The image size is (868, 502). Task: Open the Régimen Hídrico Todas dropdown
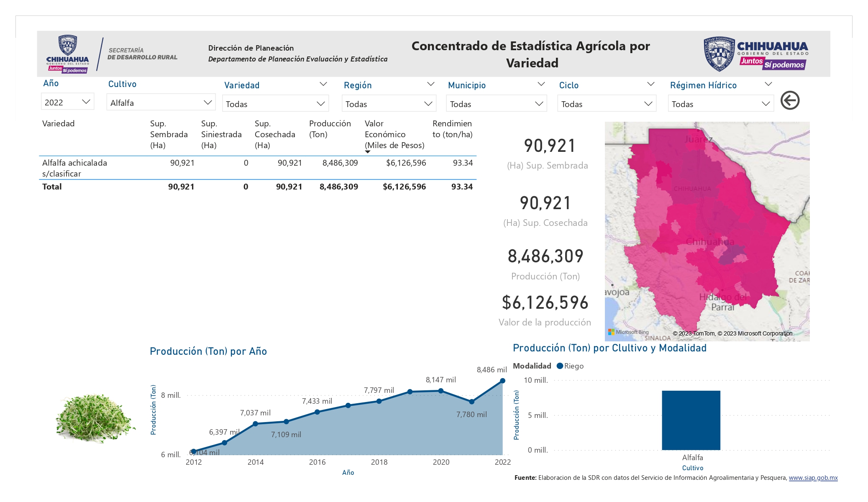(721, 104)
